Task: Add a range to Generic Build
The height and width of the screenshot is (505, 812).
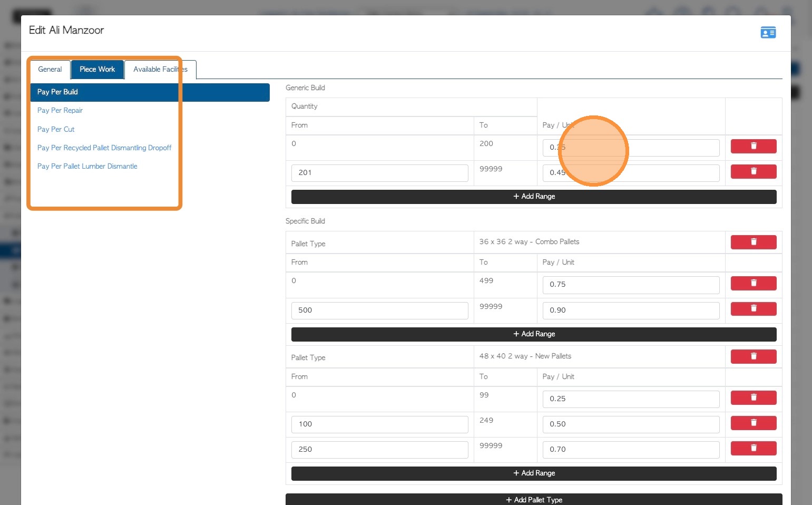Action: point(534,197)
